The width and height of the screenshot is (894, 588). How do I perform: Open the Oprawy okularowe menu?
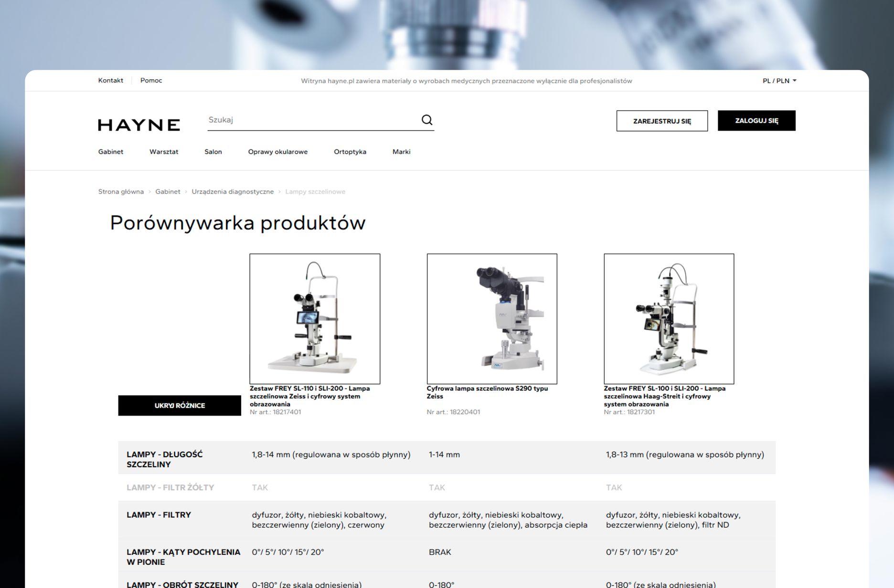pyautogui.click(x=278, y=152)
